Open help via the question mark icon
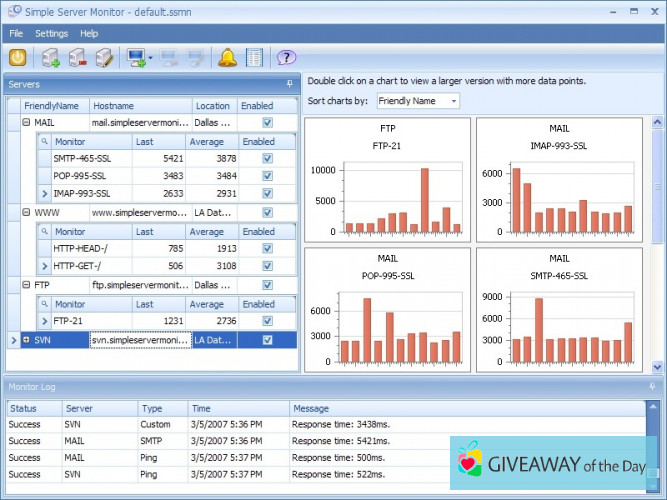Viewport: 667px width, 500px height. 286,58
